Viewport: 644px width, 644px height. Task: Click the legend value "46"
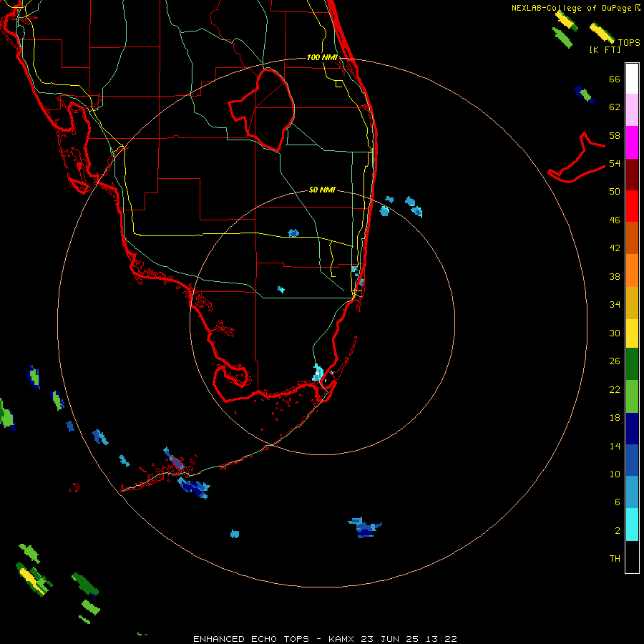615,220
